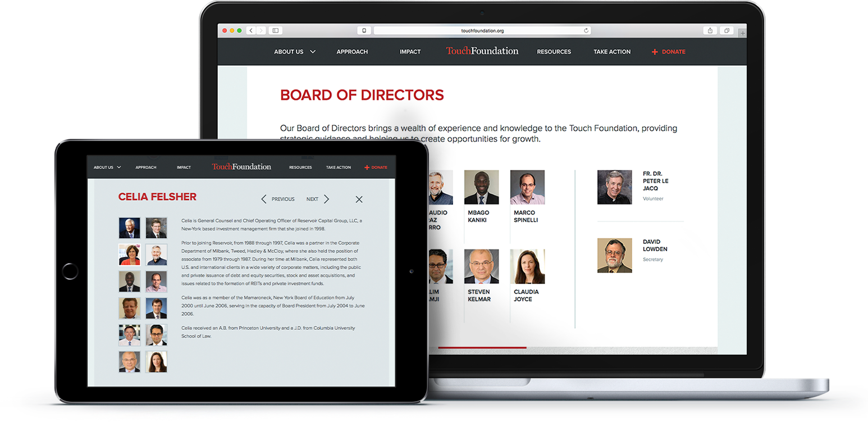
Task: Click TouchFoundation logo on laptop site
Action: tap(482, 51)
